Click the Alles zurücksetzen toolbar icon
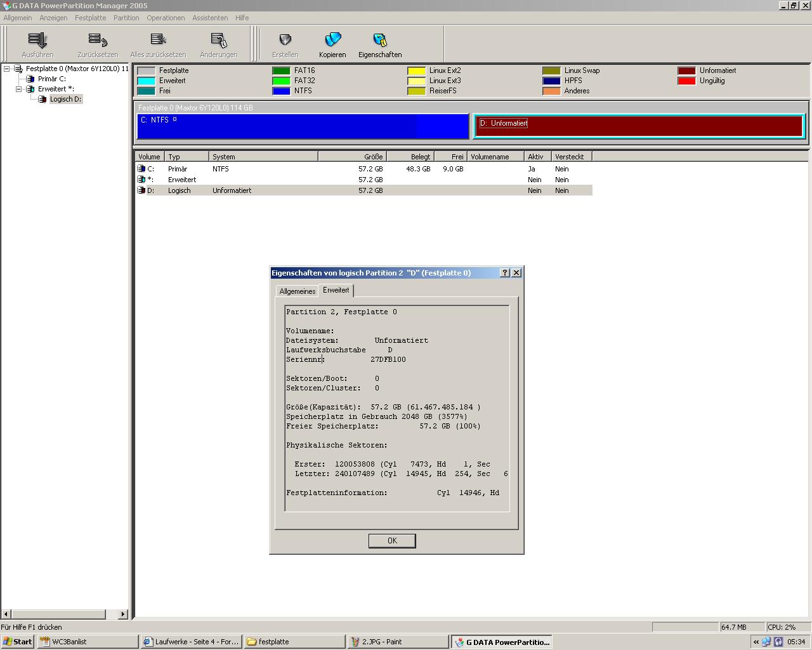Screen dimensions: 812x650 pos(158,41)
